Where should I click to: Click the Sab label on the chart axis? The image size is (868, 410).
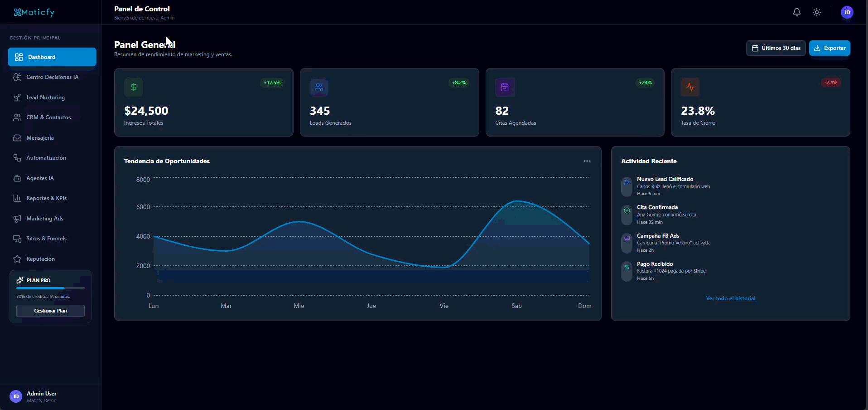click(x=516, y=306)
